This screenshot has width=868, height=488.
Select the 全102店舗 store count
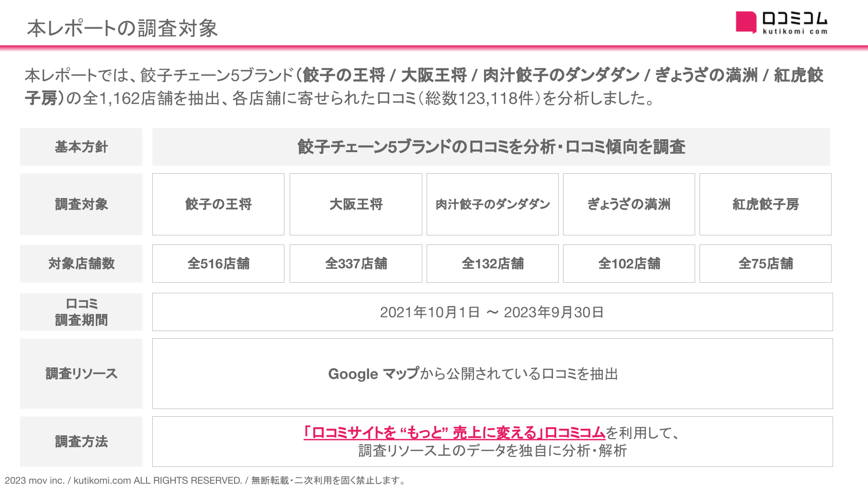point(629,264)
